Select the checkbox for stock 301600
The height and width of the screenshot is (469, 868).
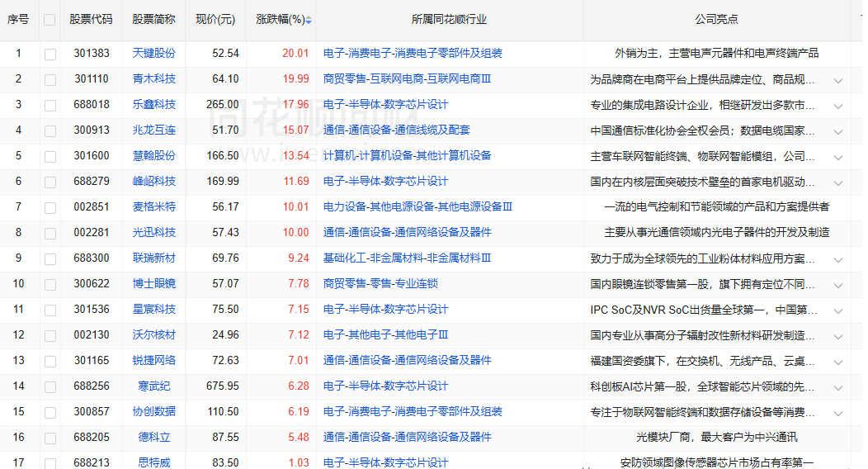50,157
